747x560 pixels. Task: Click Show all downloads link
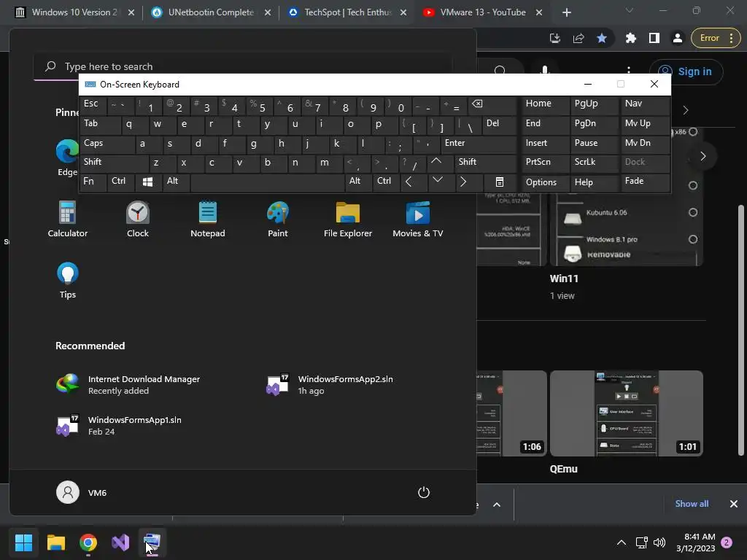692,504
